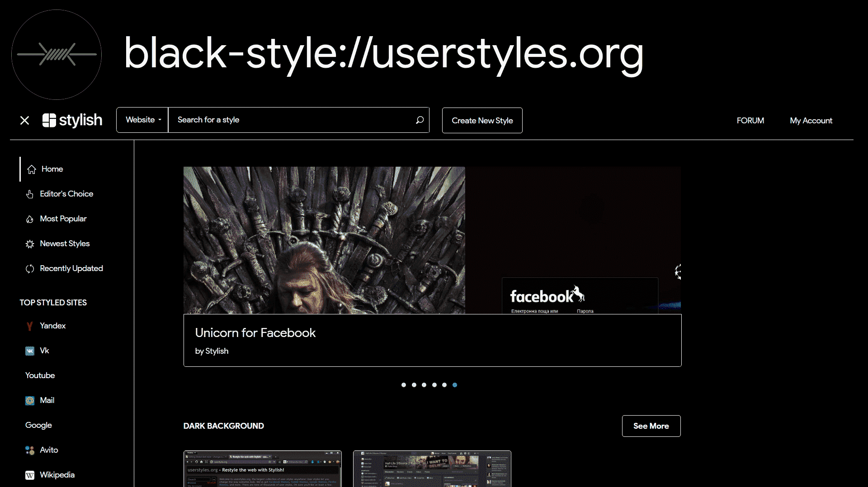This screenshot has width=868, height=487.
Task: Open Vk styles
Action: pos(44,351)
